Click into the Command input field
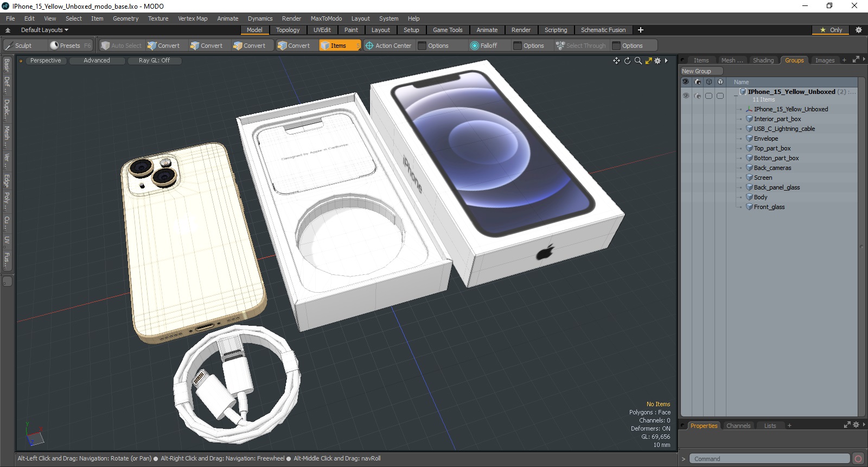Image resolution: width=868 pixels, height=467 pixels. pos(769,459)
